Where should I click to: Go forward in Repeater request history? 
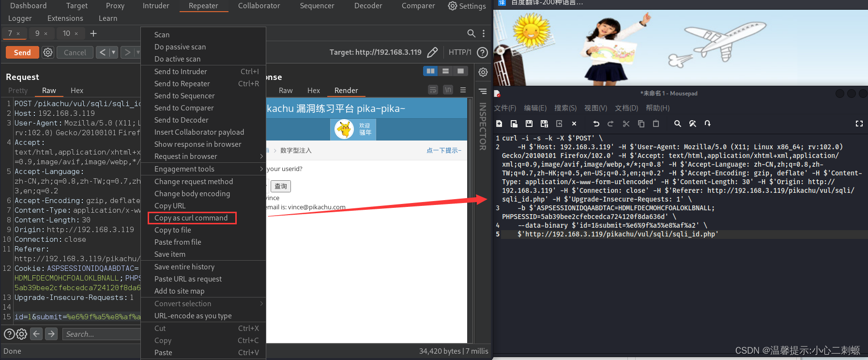(127, 52)
